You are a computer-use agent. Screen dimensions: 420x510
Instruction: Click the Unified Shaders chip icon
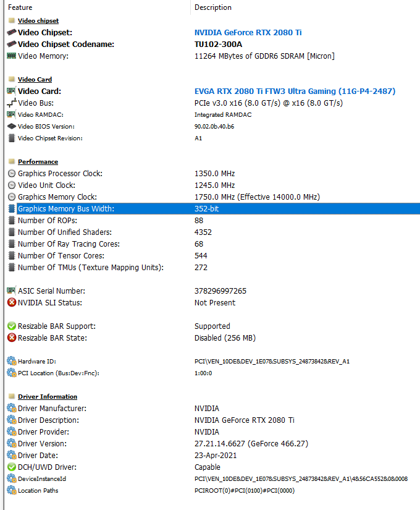11,232
